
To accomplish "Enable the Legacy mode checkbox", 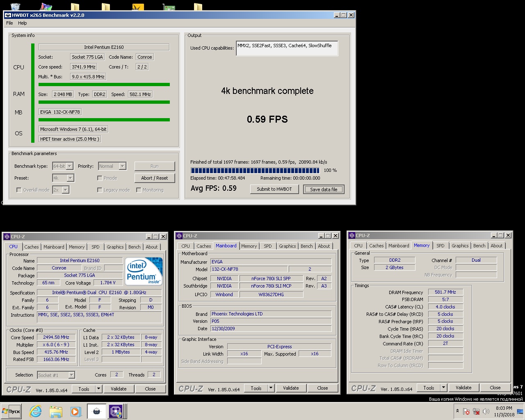I will pyautogui.click(x=100, y=190).
